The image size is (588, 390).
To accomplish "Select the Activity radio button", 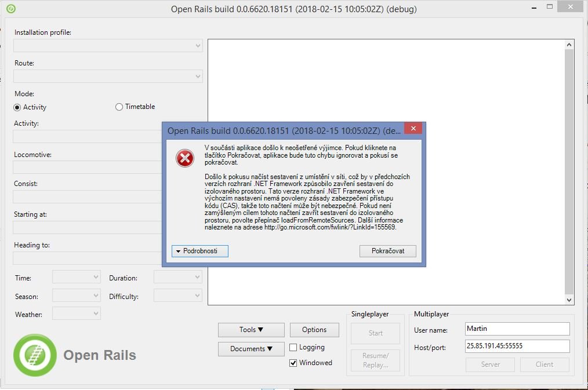I will pos(17,107).
